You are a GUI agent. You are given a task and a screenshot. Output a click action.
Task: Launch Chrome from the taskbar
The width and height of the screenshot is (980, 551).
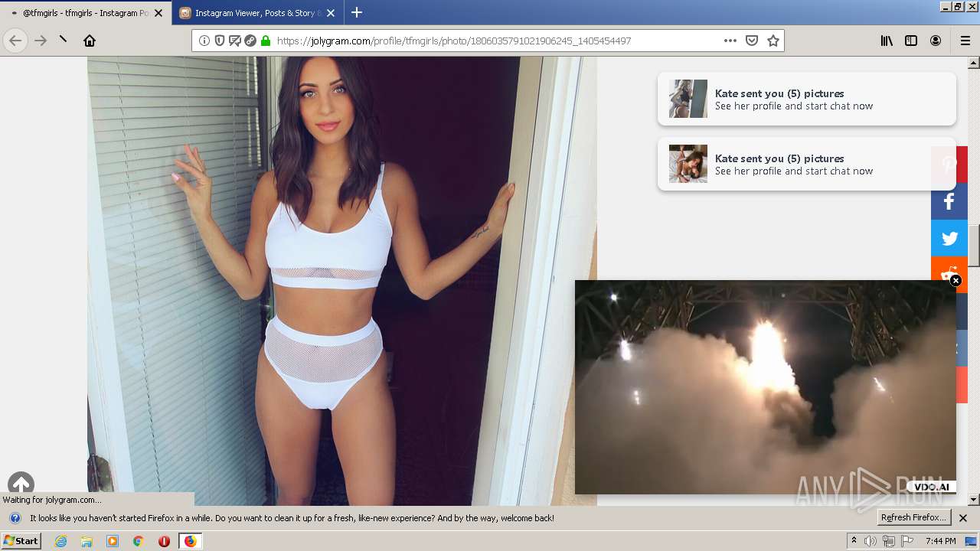click(x=139, y=541)
